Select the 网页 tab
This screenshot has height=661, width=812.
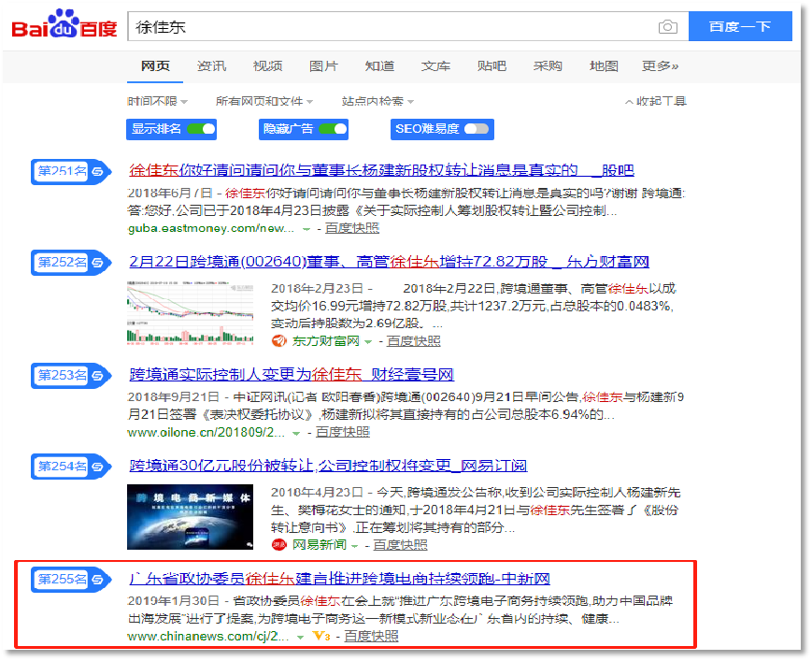tap(155, 65)
